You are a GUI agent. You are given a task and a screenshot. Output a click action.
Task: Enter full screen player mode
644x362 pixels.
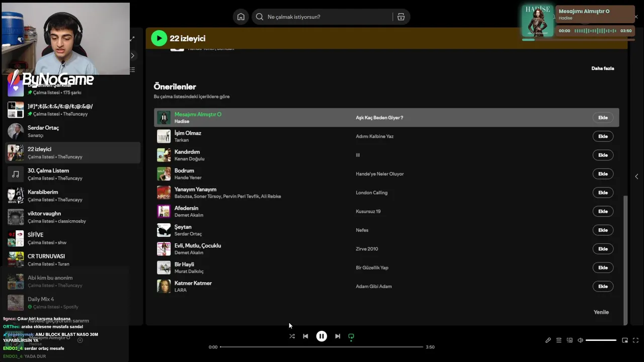point(635,340)
